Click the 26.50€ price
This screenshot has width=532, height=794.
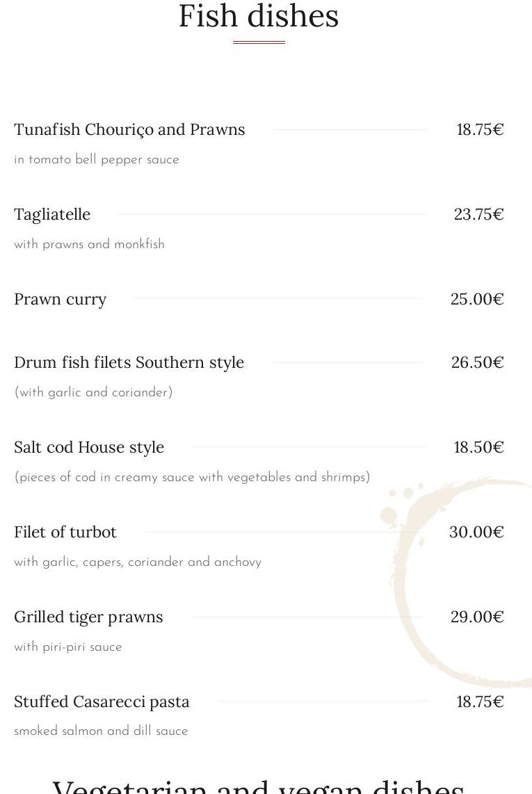(477, 362)
